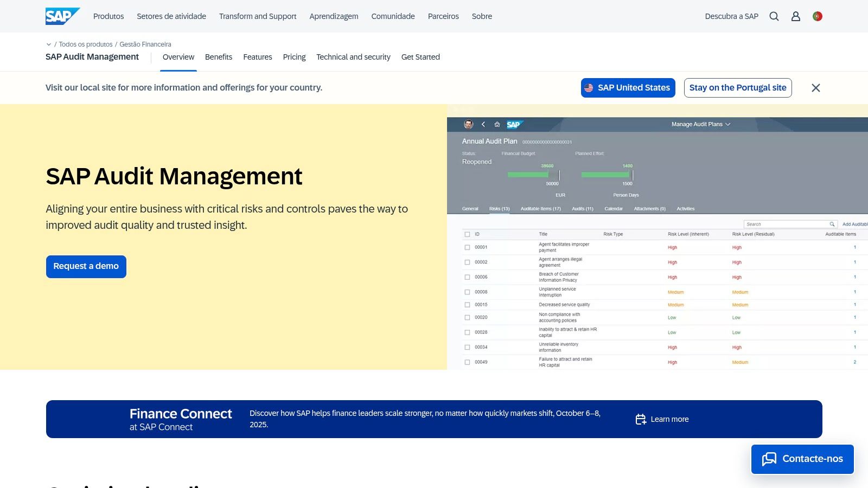Select Technical and security tab
Screen dimensions: 868x488
tap(353, 57)
